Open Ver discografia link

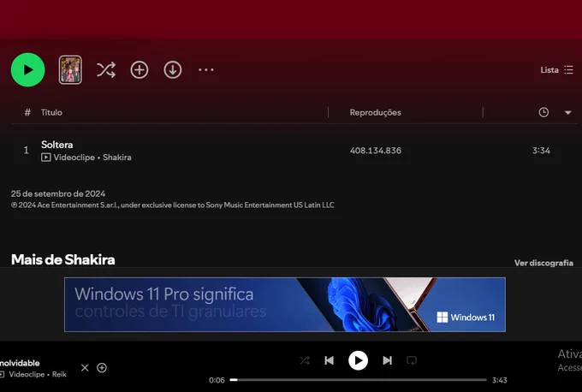click(543, 263)
